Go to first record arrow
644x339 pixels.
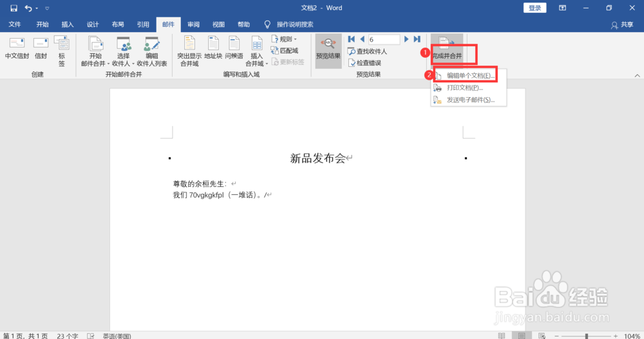click(351, 39)
